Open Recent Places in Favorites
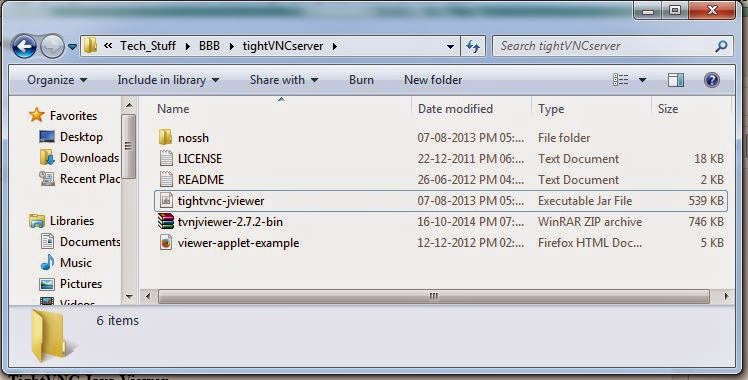The height and width of the screenshot is (380, 748). tap(90, 179)
